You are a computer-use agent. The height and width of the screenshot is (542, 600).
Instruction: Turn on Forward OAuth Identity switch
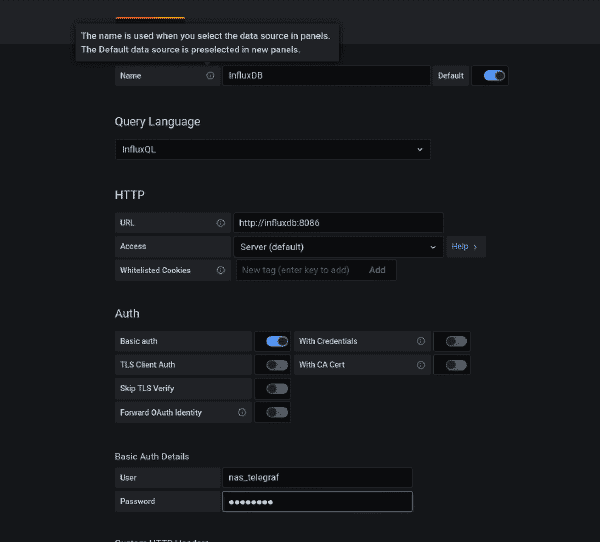[x=277, y=412]
